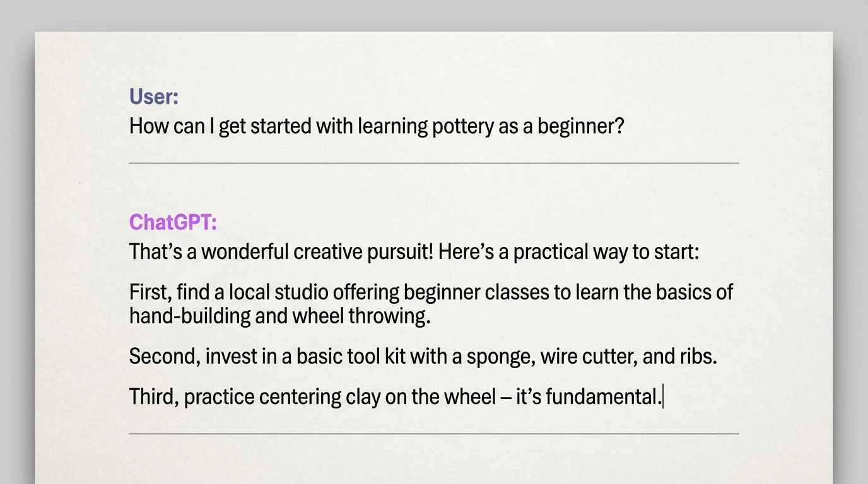Click the word "Third," starting the third step

click(x=153, y=397)
